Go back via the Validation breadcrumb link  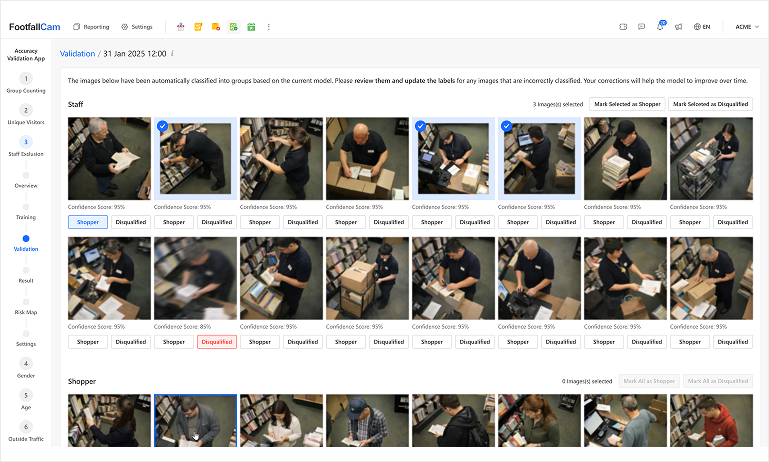pyautogui.click(x=77, y=53)
